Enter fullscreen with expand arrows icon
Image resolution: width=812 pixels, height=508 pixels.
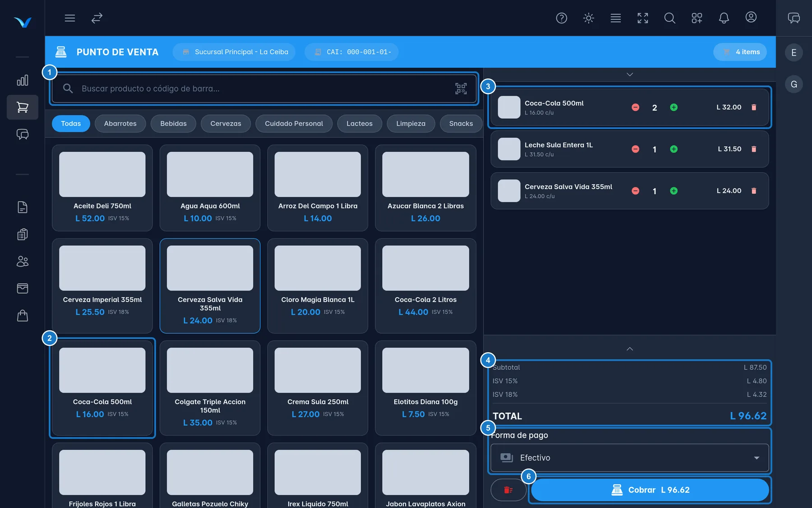click(643, 18)
